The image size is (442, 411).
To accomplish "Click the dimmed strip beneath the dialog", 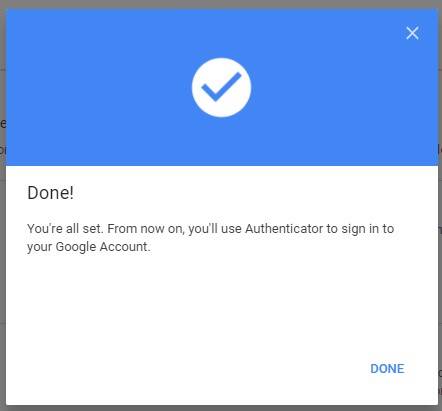I will 221,408.
